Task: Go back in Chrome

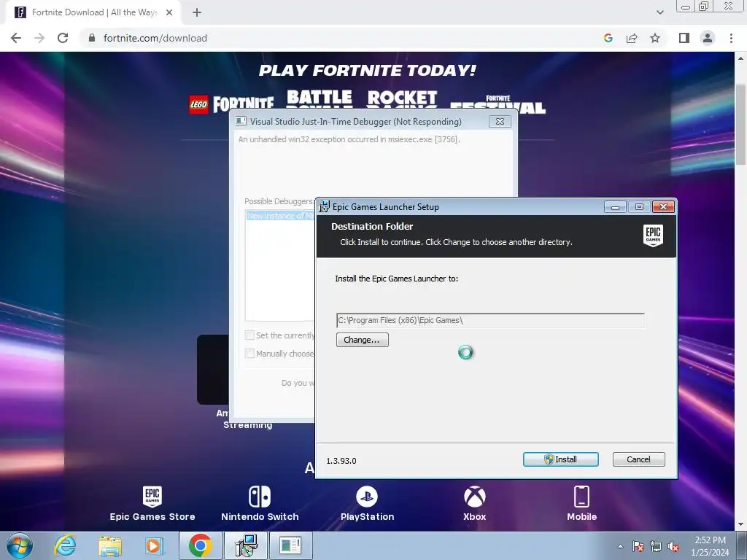Action: coord(16,38)
